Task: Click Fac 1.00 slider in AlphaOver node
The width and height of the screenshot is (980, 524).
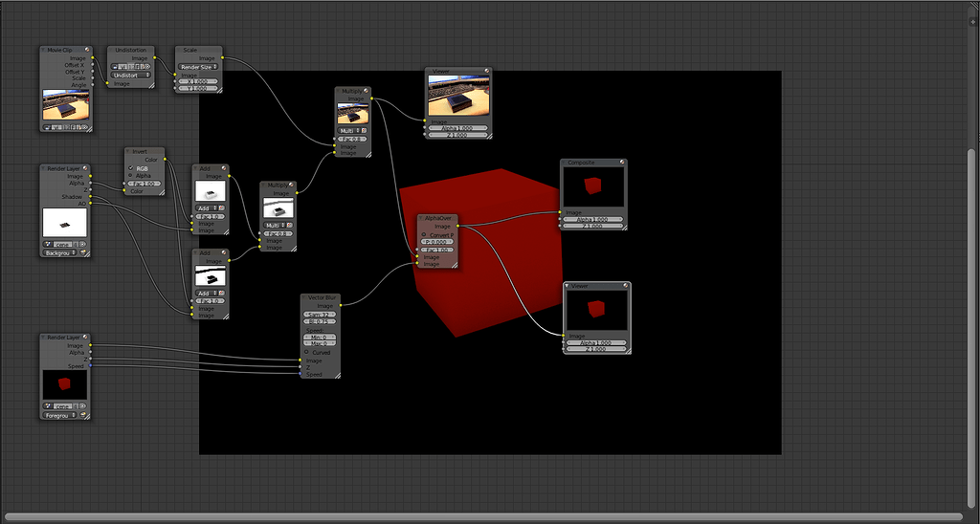Action: click(436, 250)
